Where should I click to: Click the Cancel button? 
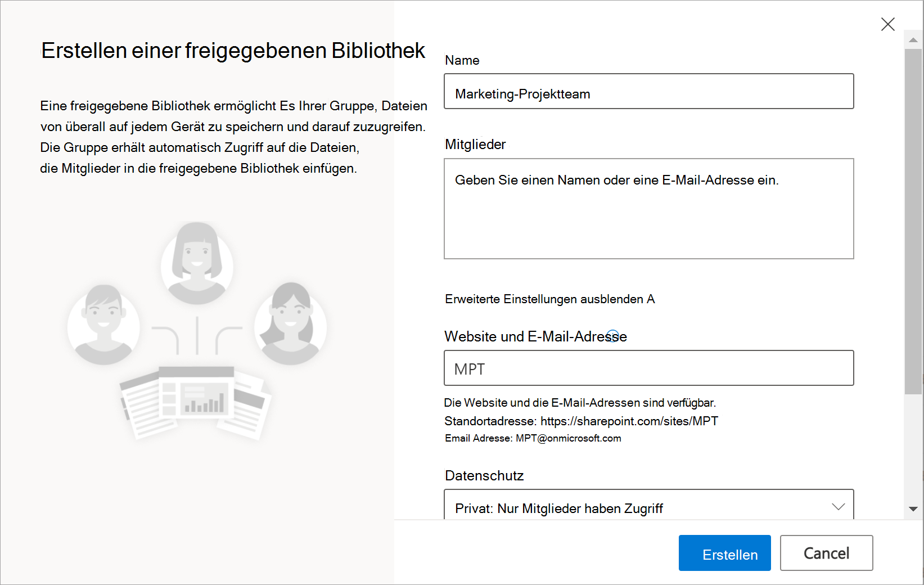[826, 553]
